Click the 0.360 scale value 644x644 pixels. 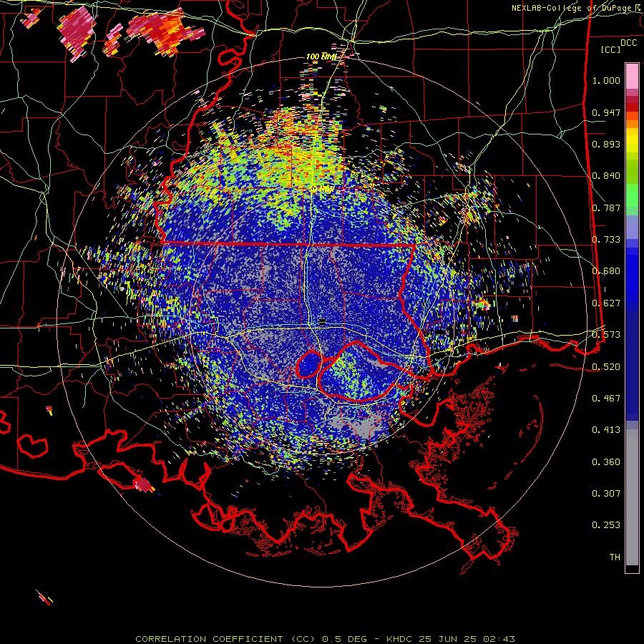click(606, 462)
